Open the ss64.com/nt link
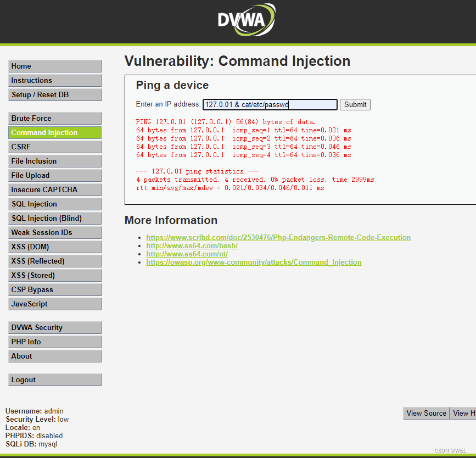476x458 pixels. coord(187,254)
